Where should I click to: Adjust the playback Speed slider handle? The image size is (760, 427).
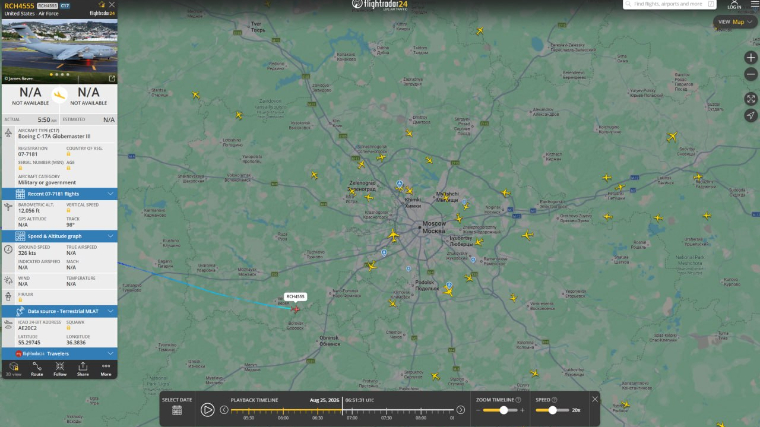tap(553, 410)
